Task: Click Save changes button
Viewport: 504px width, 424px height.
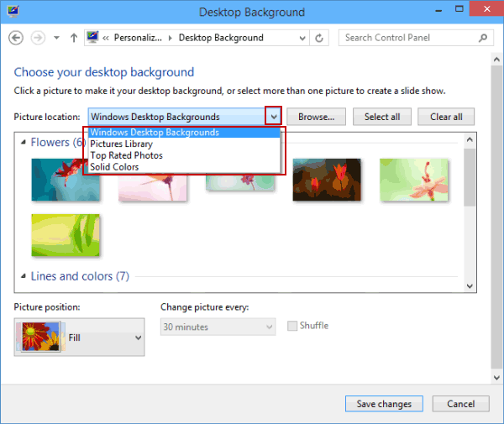Action: tap(384, 404)
